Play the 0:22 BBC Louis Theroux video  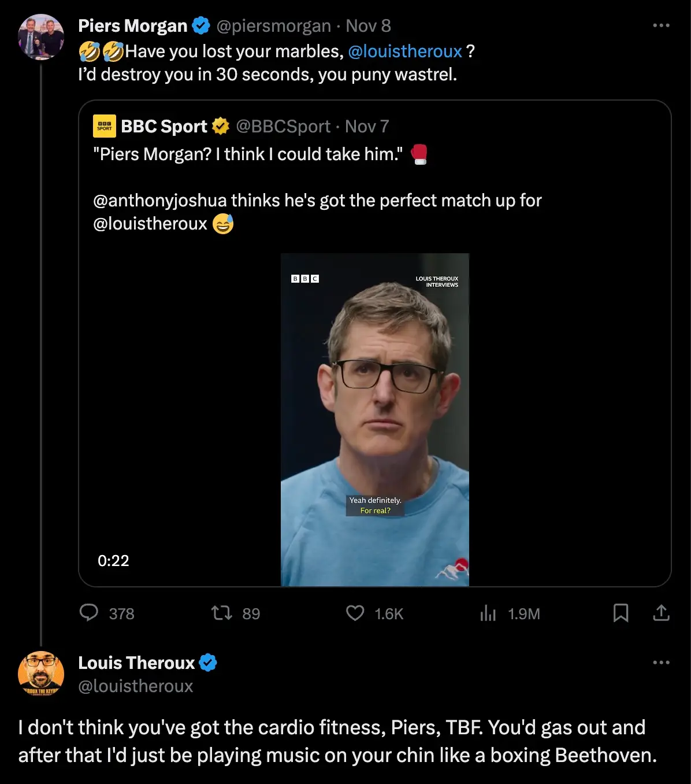(x=374, y=420)
